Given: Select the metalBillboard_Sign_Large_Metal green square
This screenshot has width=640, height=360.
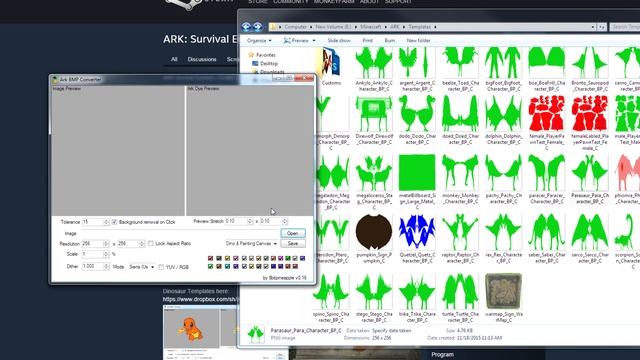Looking at the screenshot, I should click(x=417, y=182).
